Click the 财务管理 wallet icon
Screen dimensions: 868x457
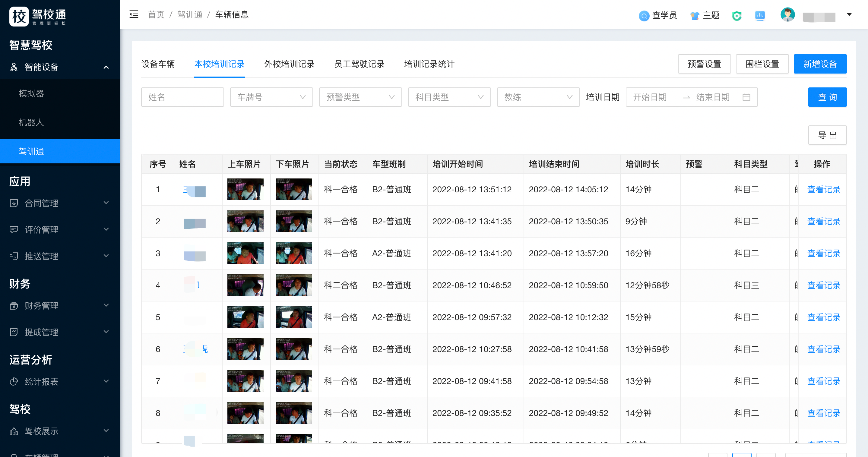pos(14,306)
